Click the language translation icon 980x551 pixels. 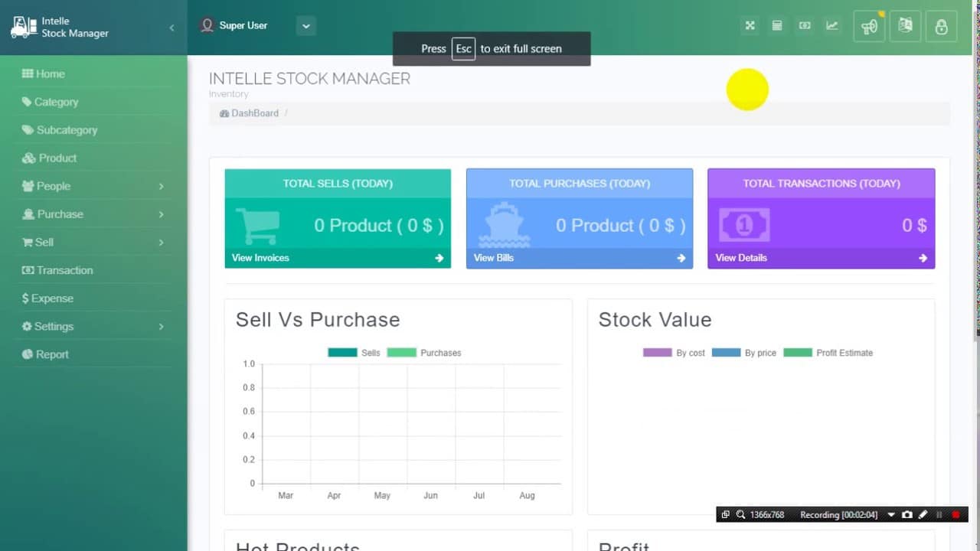pyautogui.click(x=905, y=26)
